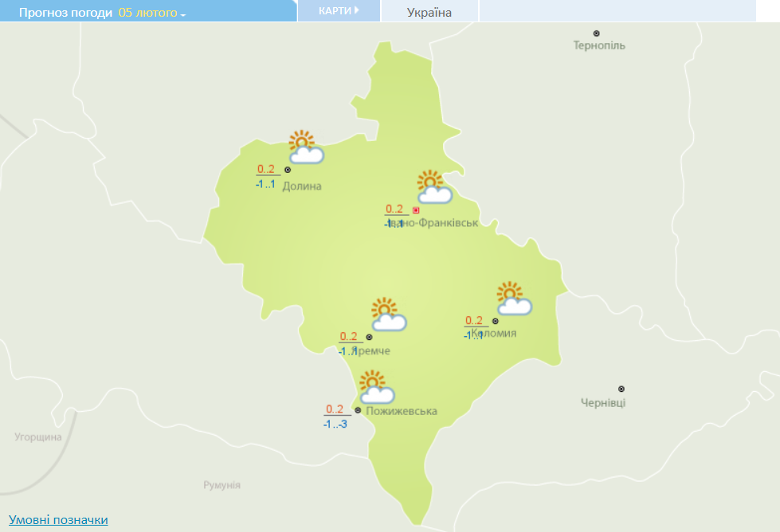
Task: Click the Долина city marker dot
Action: [288, 170]
